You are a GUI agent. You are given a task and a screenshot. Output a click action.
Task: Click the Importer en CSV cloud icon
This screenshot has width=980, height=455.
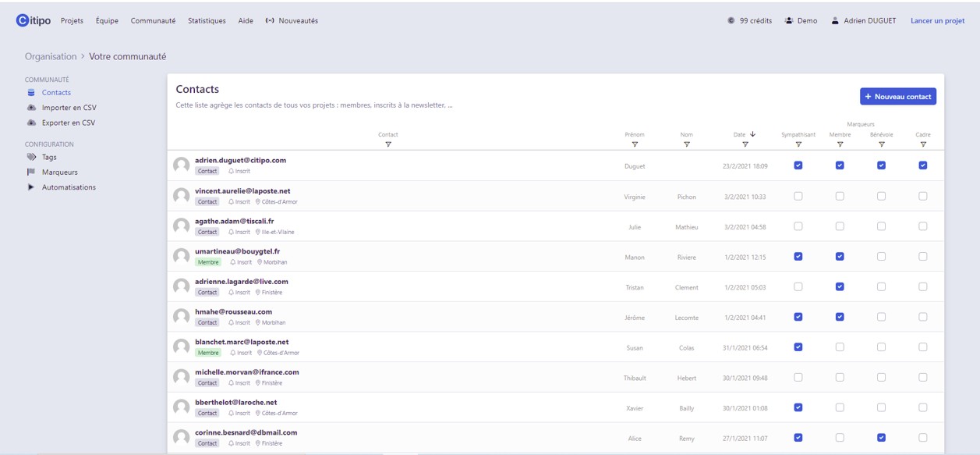click(x=31, y=108)
